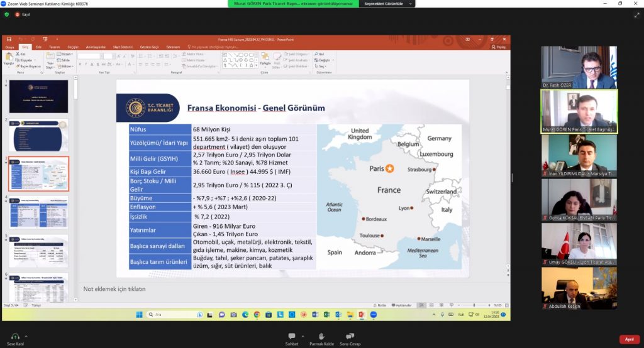Open the Seç select dropdown
644x348 pixels.
[321, 67]
